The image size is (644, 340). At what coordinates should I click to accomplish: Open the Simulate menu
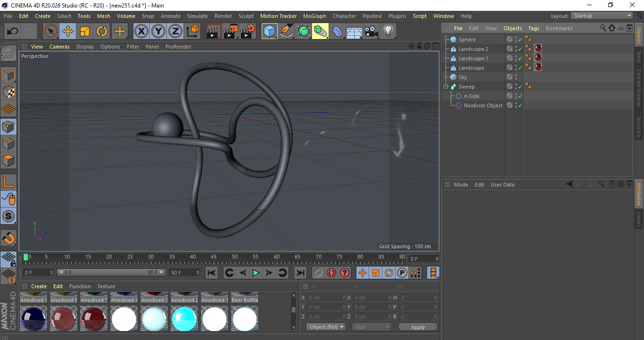click(x=197, y=16)
